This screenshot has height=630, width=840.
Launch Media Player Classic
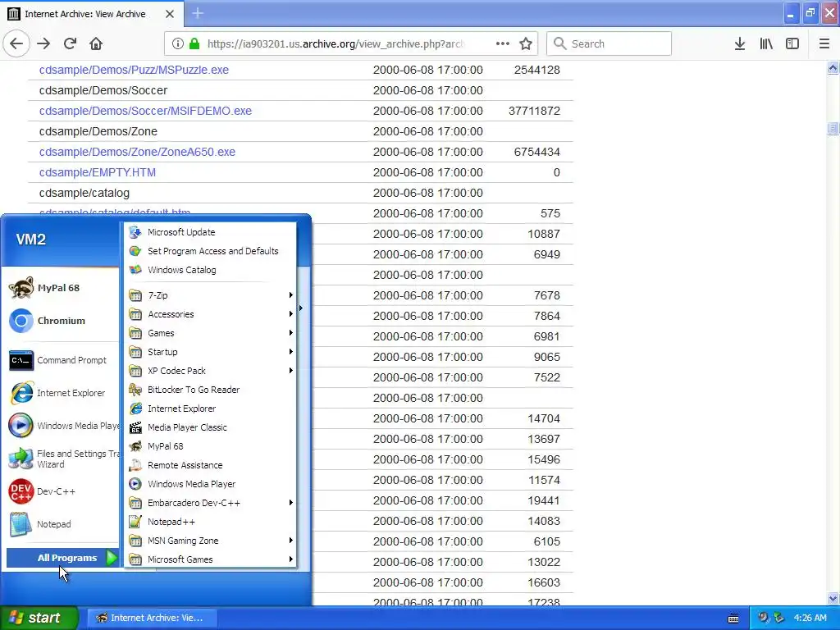click(x=210, y=427)
